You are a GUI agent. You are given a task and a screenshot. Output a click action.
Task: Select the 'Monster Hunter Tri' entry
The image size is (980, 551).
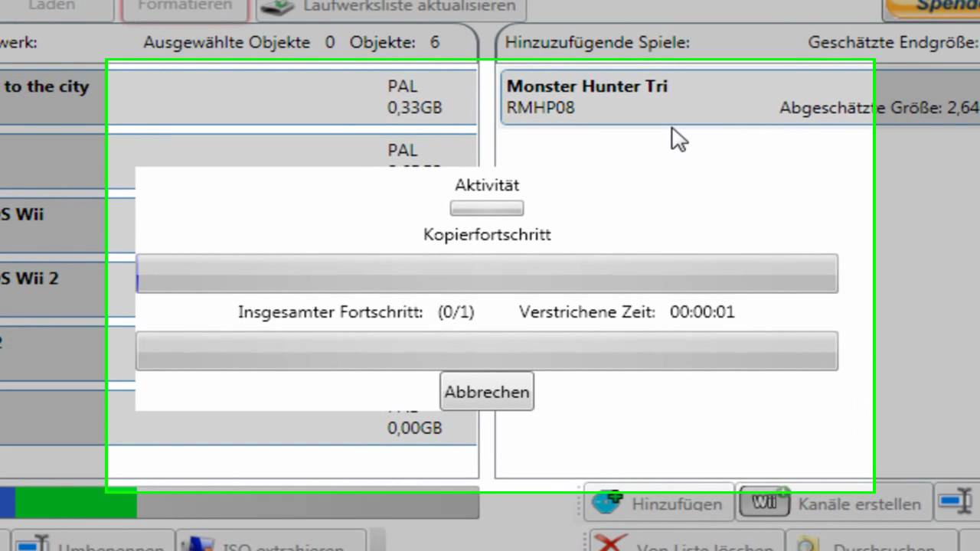740,97
